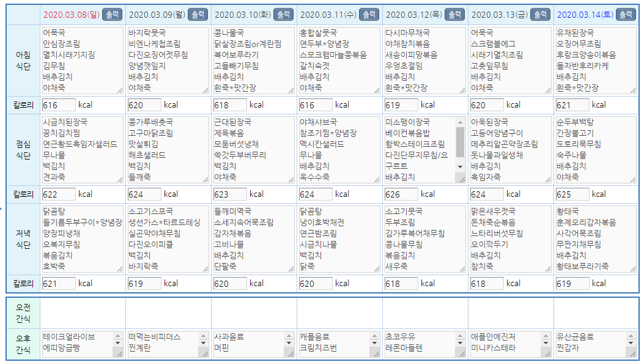Click the scroll up arrow in Sunday's afternoon snack box
Image resolution: width=644 pixels, height=362 pixels.
pos(117,336)
